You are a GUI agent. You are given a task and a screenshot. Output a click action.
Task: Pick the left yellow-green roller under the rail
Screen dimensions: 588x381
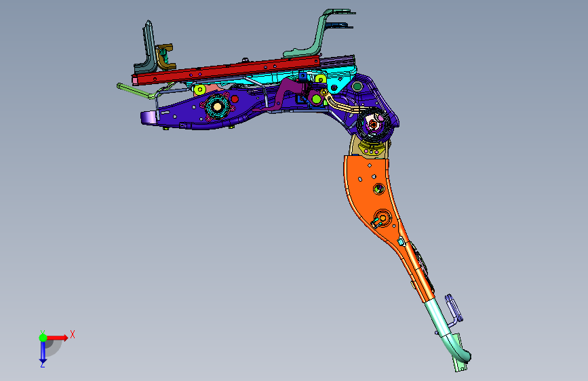click(x=199, y=89)
